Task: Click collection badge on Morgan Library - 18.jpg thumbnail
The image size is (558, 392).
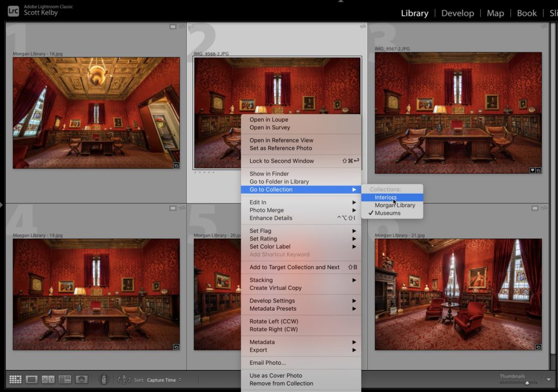Action: 176,166
